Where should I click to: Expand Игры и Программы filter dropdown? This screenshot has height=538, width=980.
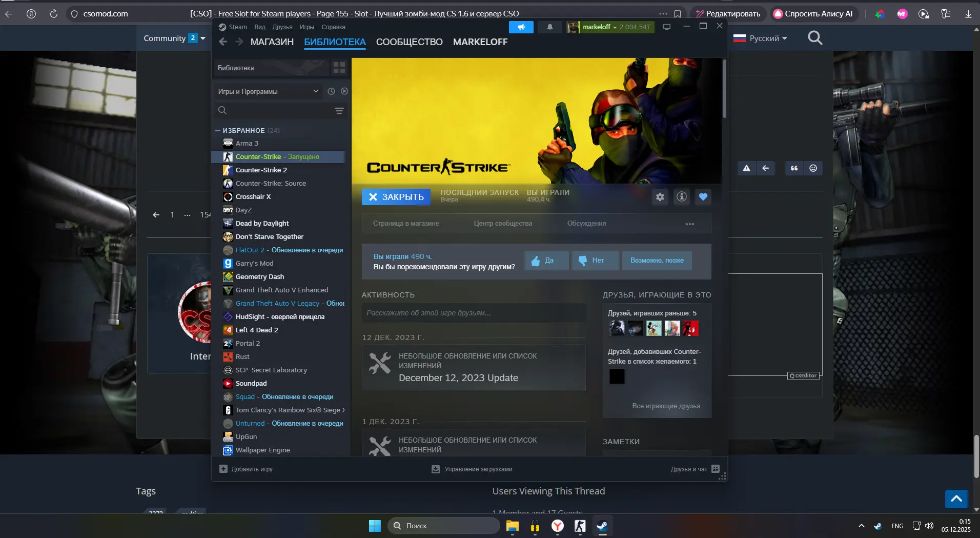(x=268, y=91)
